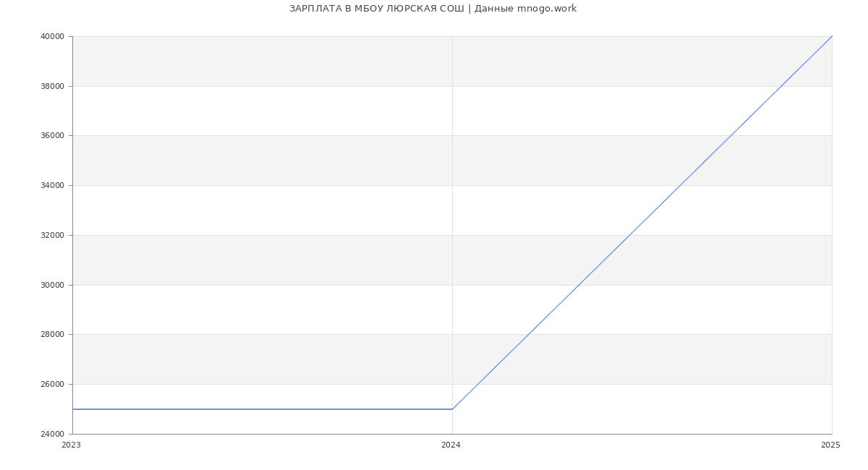
Task: Click the 24000 y-axis label
Action: pos(52,434)
